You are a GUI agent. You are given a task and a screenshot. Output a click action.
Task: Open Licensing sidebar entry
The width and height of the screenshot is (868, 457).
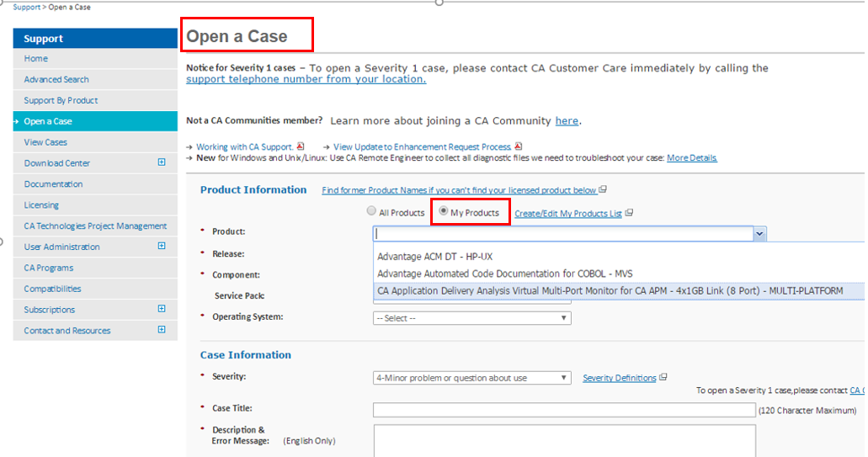coord(95,205)
